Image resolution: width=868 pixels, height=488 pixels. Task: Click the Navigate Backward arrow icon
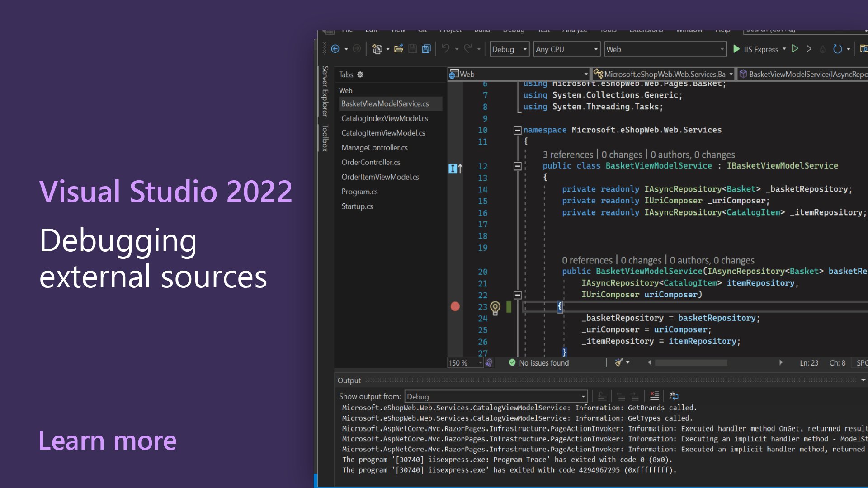tap(335, 49)
